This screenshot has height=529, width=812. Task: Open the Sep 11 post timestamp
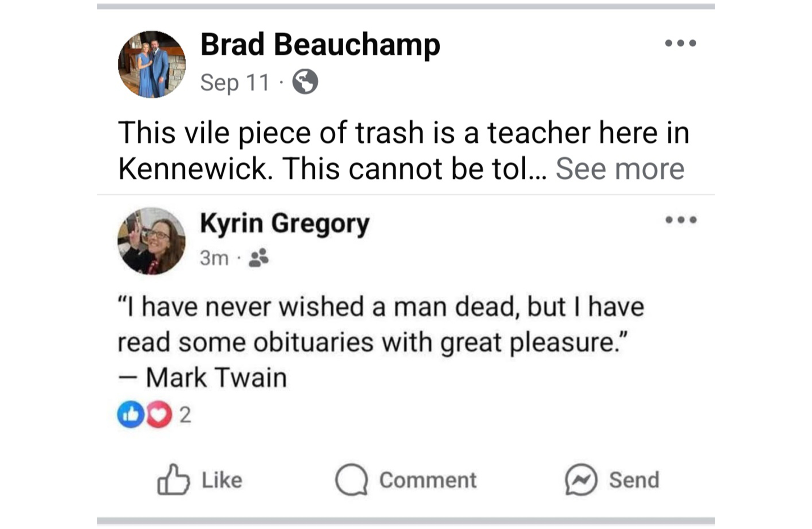pyautogui.click(x=235, y=82)
